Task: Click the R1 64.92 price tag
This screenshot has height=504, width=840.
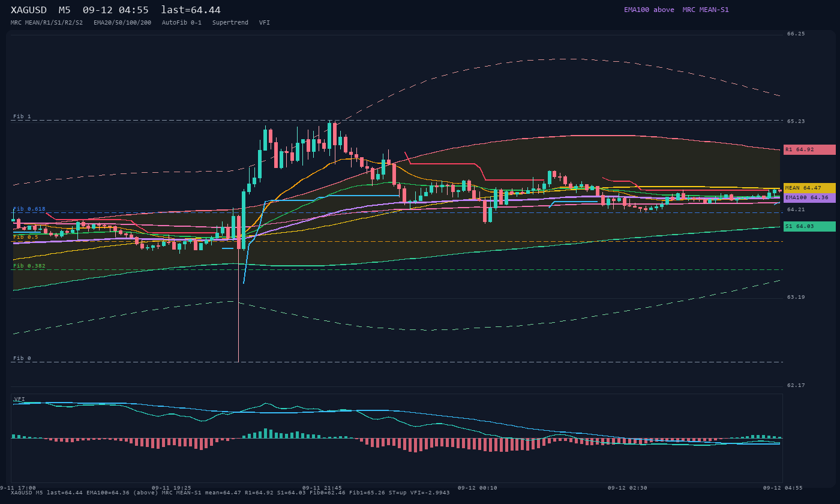Action: 809,149
